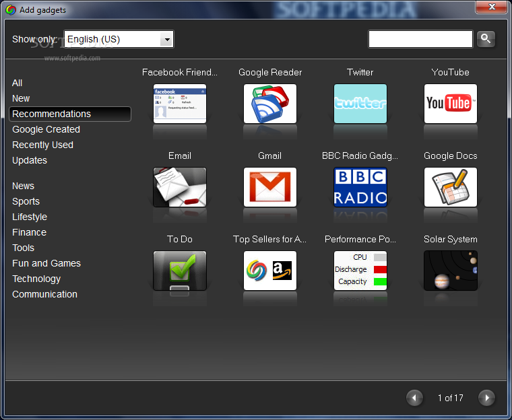Open the Recently Used category
Viewport: 512px width, 420px height.
pyautogui.click(x=42, y=145)
